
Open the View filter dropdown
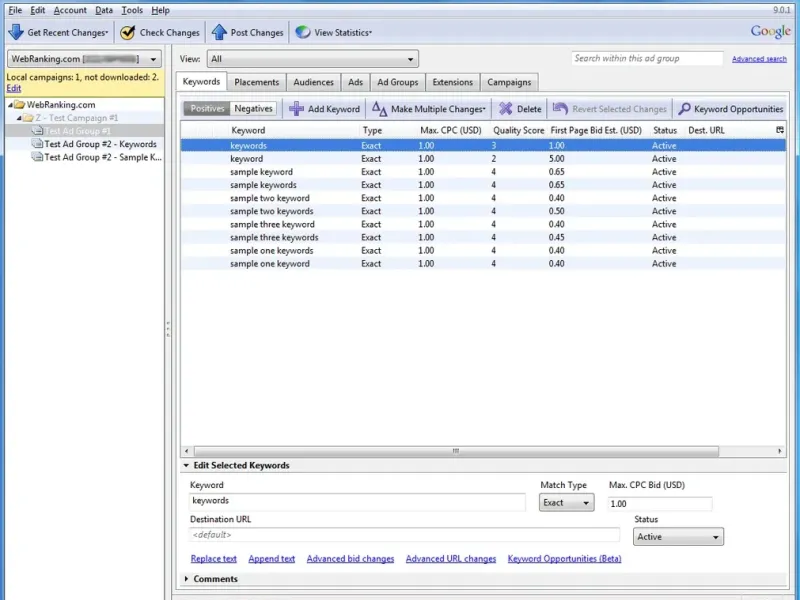point(312,59)
